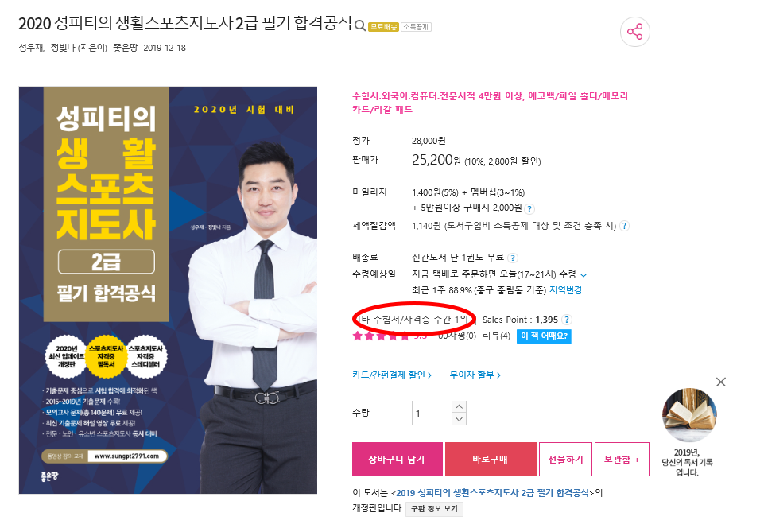The height and width of the screenshot is (532, 764).
Task: Click the 바로구매 button
Action: [x=491, y=460]
